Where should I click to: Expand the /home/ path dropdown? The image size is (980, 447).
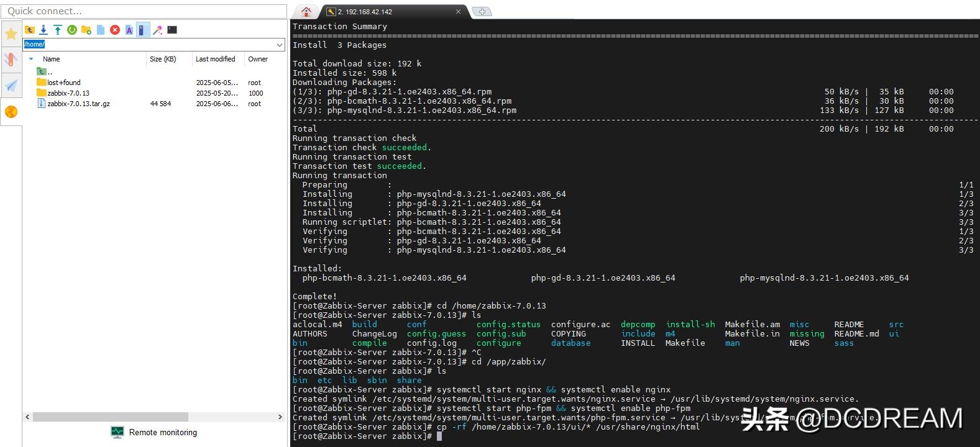pos(280,45)
